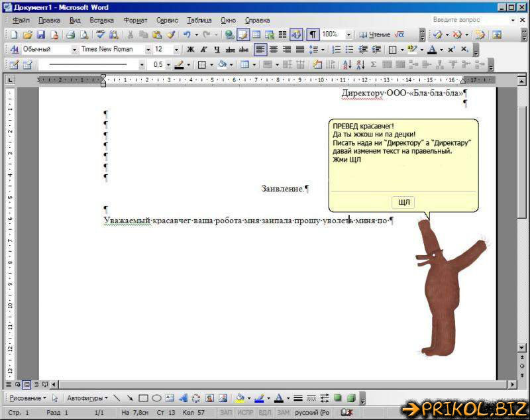Open the 100% zoom dropdown
530x420 pixels.
tap(349, 34)
